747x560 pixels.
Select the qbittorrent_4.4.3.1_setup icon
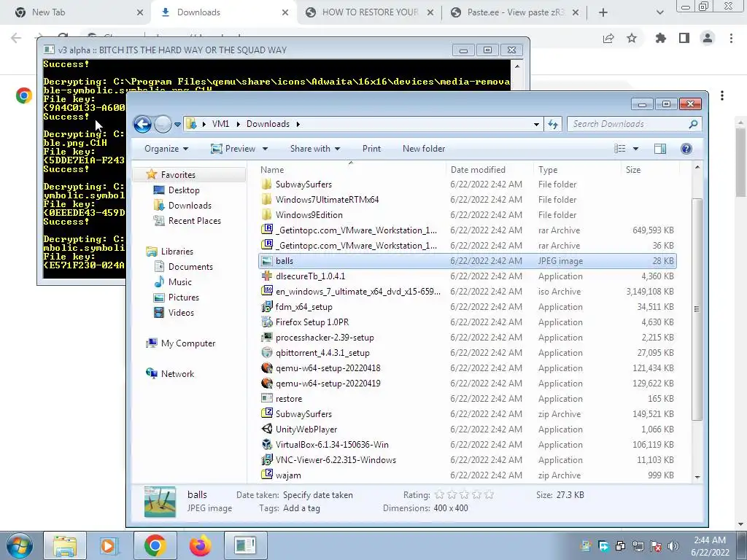click(267, 353)
